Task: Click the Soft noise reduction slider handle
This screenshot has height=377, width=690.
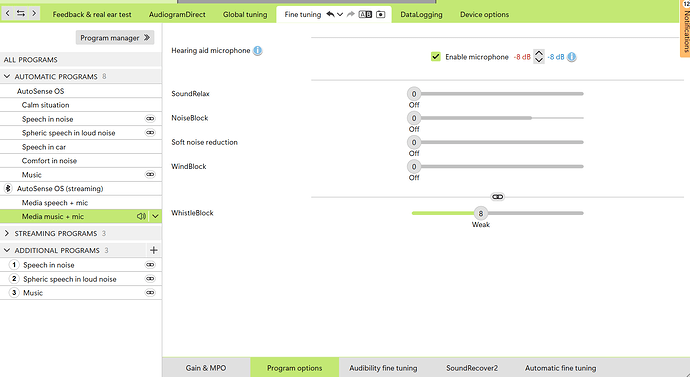Action: pyautogui.click(x=414, y=142)
